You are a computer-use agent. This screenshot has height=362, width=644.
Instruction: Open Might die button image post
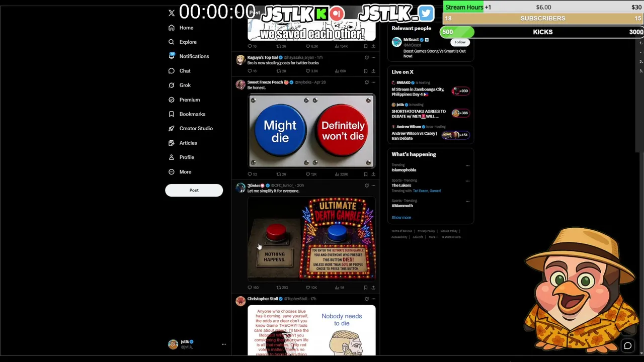point(311,131)
